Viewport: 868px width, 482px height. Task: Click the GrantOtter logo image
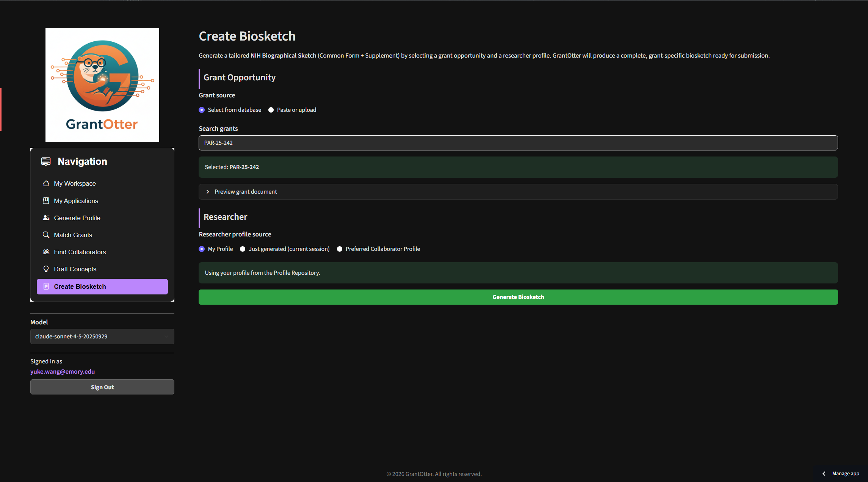coord(102,85)
